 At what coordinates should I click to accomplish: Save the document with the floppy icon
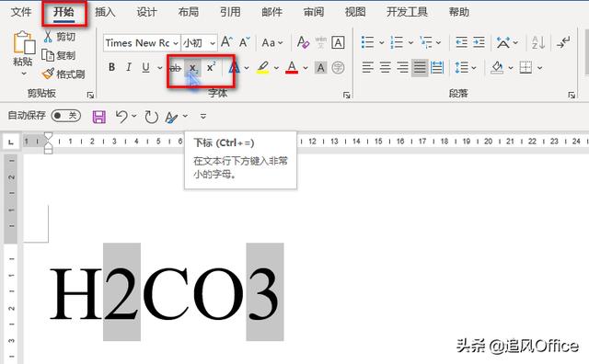(x=99, y=117)
